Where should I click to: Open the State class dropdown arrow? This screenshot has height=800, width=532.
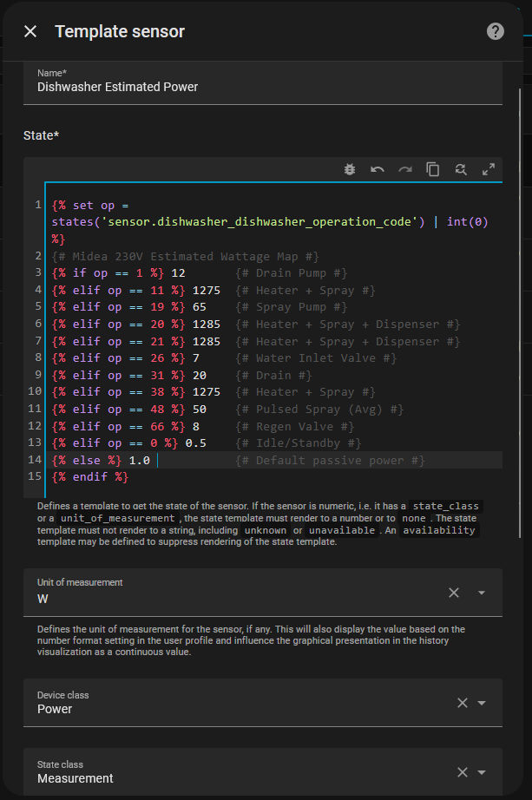(x=482, y=772)
